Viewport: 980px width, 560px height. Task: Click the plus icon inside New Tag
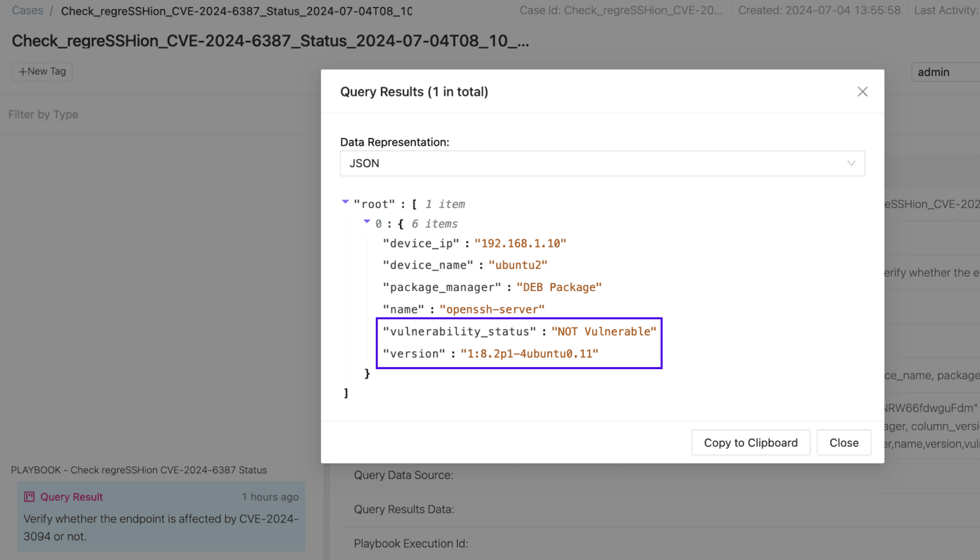click(24, 72)
